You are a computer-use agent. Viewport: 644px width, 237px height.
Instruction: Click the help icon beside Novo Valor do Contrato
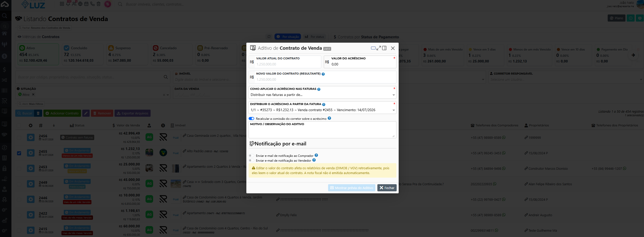pyautogui.click(x=323, y=74)
